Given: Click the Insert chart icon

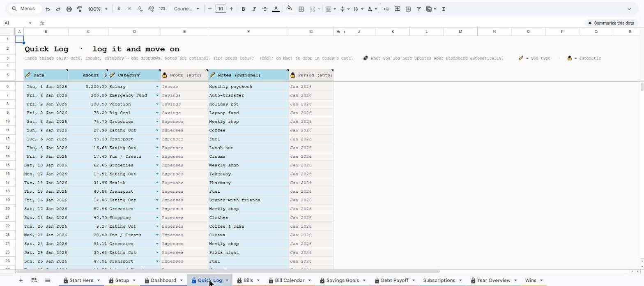Looking at the screenshot, I should (408, 9).
